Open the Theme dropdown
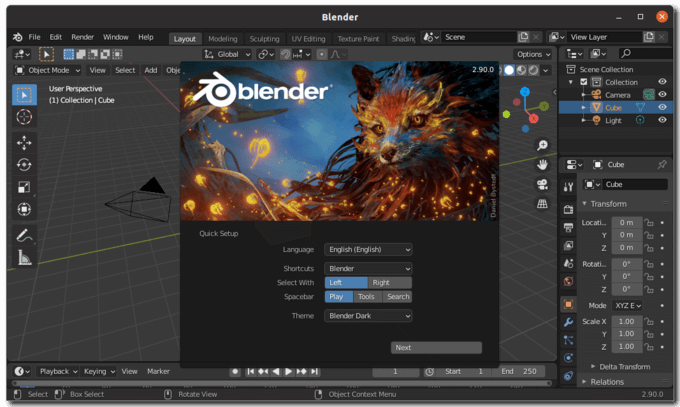Screen dimensions: 680x407 coord(368,316)
